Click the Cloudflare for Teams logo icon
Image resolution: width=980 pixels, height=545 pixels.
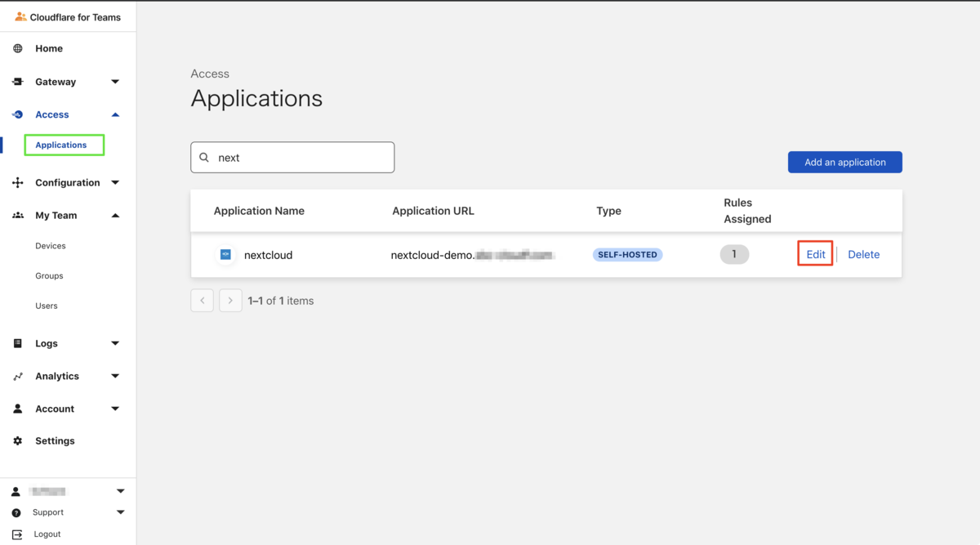click(x=20, y=16)
